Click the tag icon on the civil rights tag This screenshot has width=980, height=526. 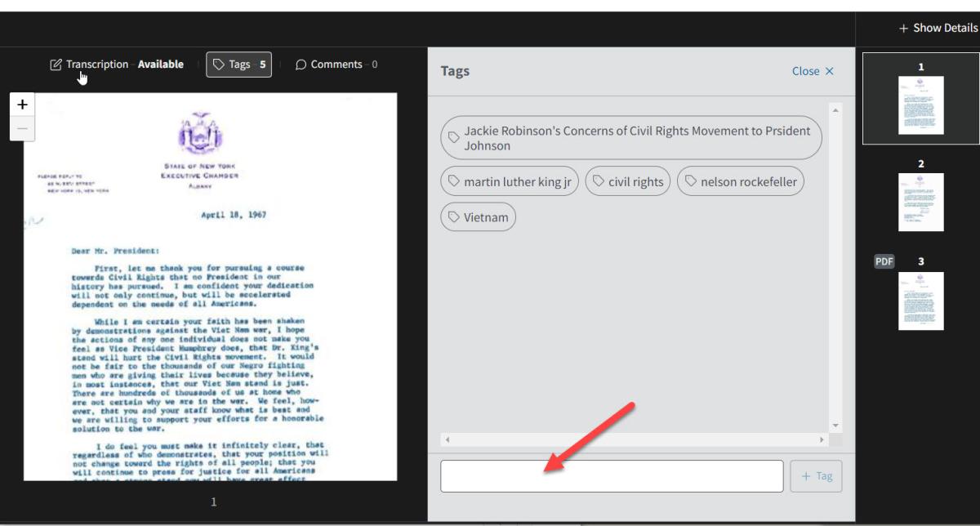pos(599,181)
